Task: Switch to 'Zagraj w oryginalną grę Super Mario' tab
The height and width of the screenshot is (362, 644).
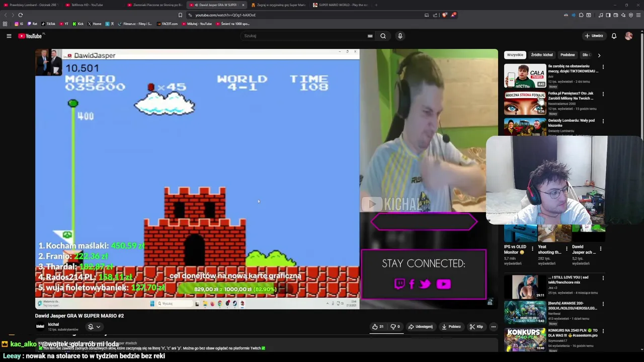Action: pos(279,5)
